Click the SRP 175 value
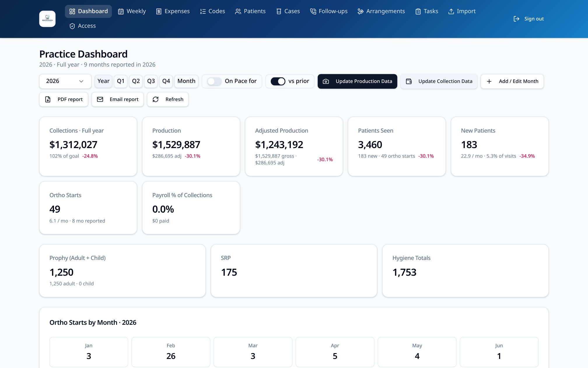 229,272
